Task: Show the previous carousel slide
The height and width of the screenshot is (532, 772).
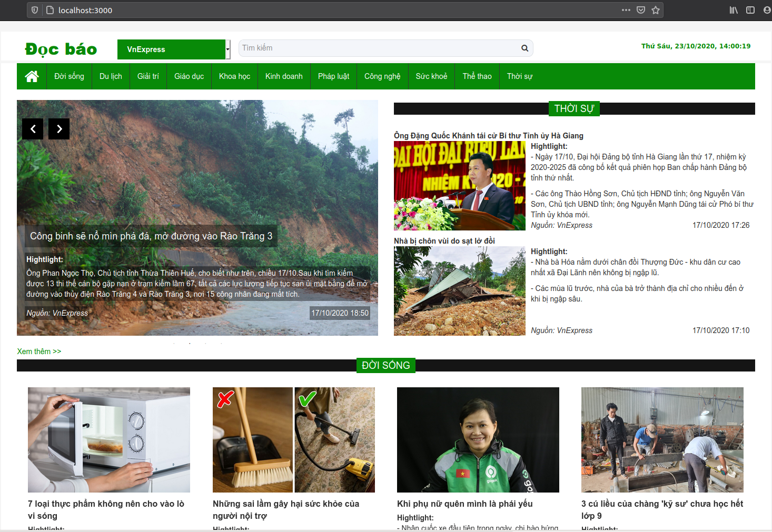Action: coord(33,129)
